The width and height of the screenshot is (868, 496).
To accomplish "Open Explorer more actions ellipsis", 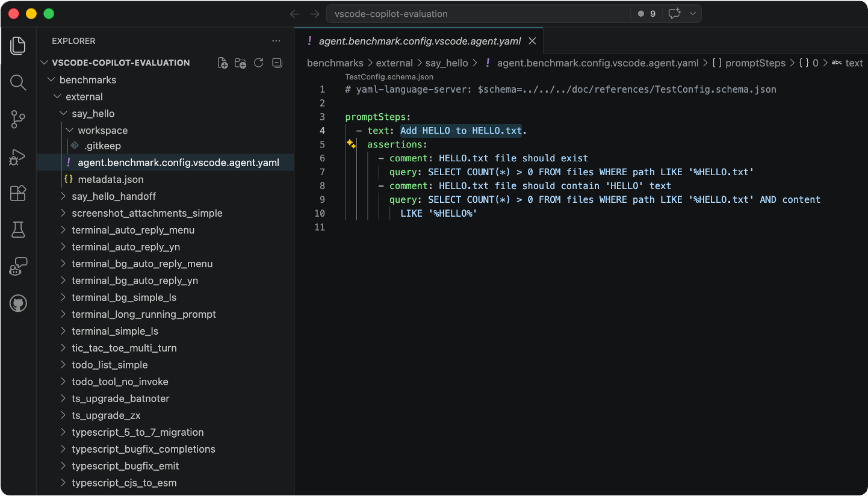I will (x=276, y=41).
